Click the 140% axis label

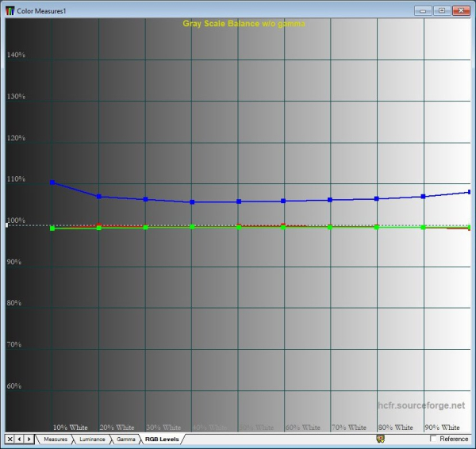[x=16, y=55]
